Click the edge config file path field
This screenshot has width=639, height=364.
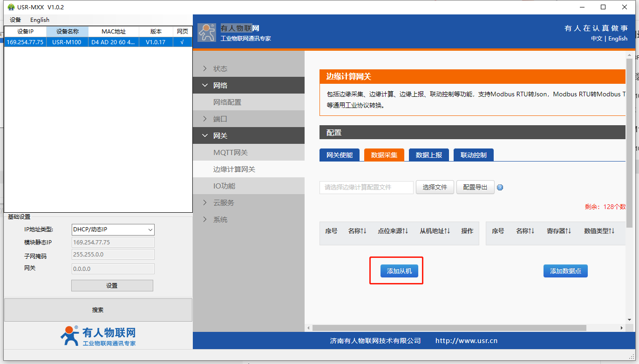(367, 187)
